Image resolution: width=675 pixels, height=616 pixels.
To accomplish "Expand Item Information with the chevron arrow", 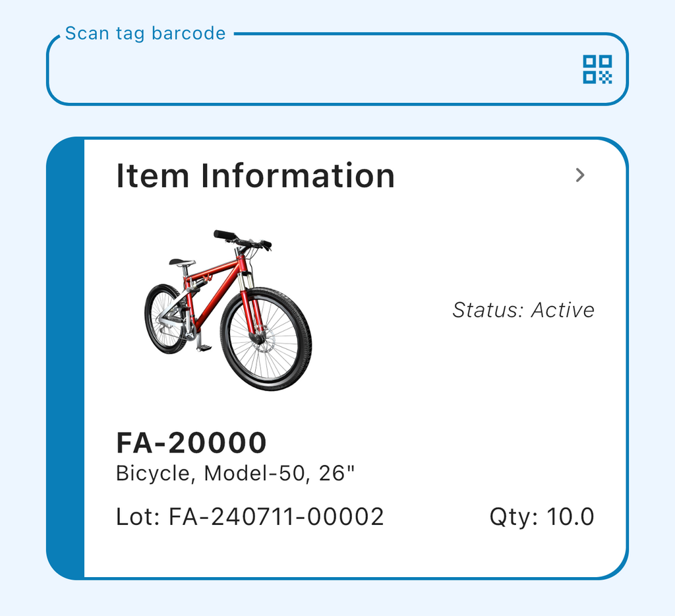I will (580, 175).
